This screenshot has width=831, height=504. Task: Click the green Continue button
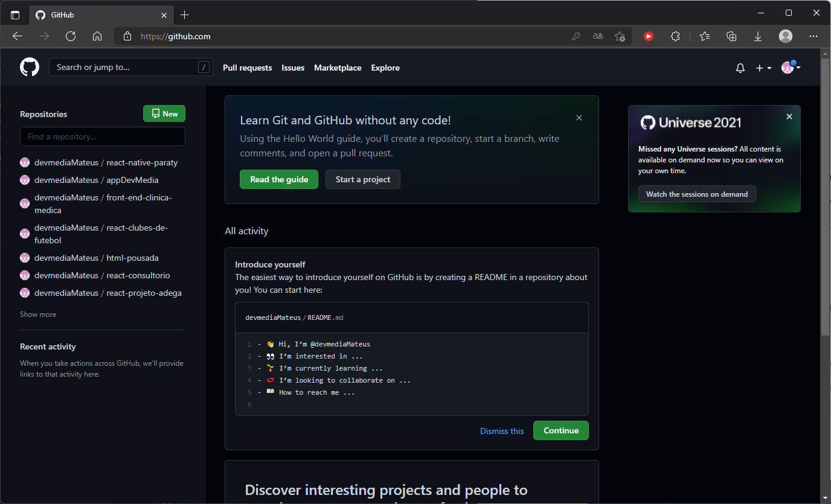coord(561,430)
